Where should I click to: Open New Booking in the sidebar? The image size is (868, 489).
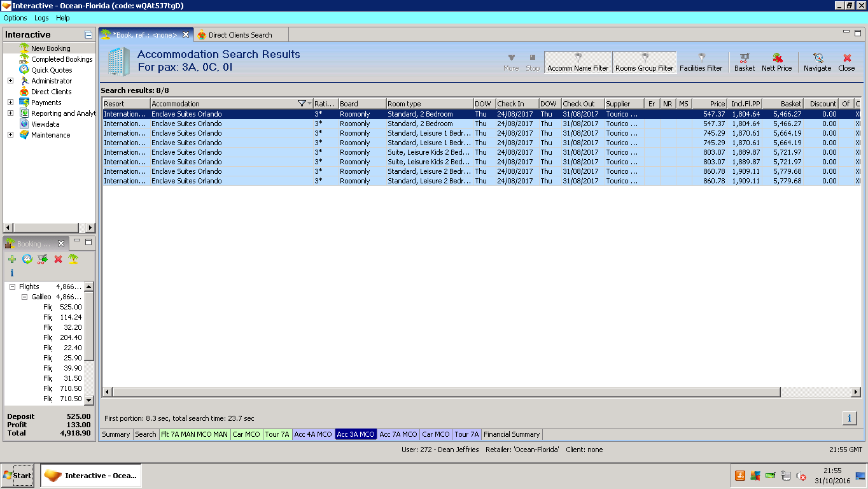[51, 48]
